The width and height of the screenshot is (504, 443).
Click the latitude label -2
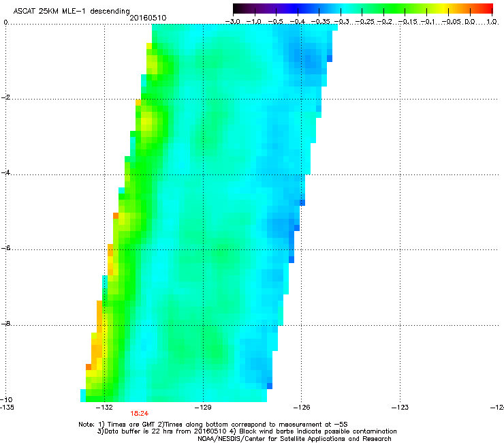pyautogui.click(x=5, y=97)
